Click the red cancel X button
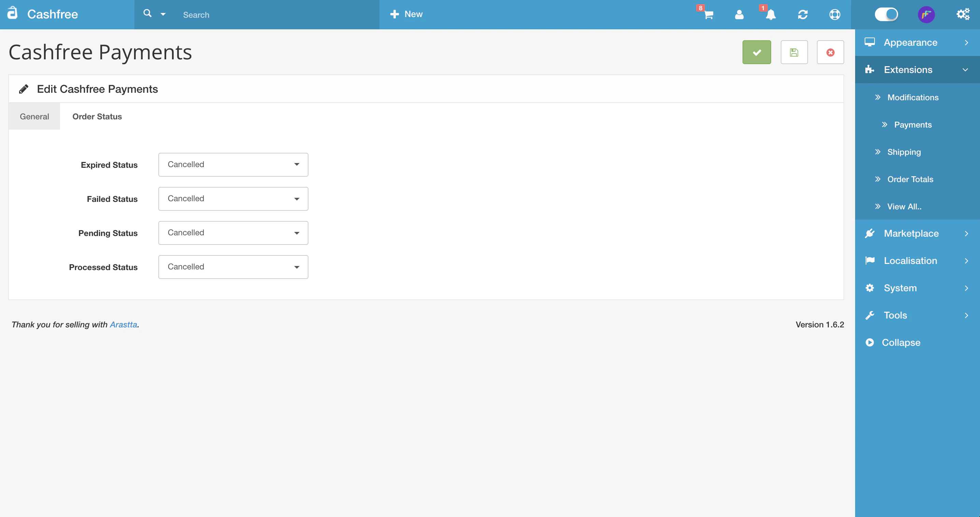Image resolution: width=980 pixels, height=517 pixels. (830, 52)
